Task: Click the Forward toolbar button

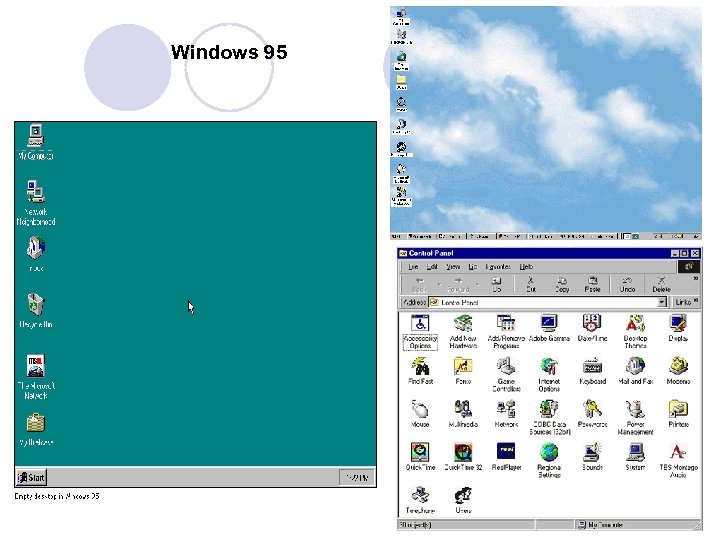Action: pos(458,285)
